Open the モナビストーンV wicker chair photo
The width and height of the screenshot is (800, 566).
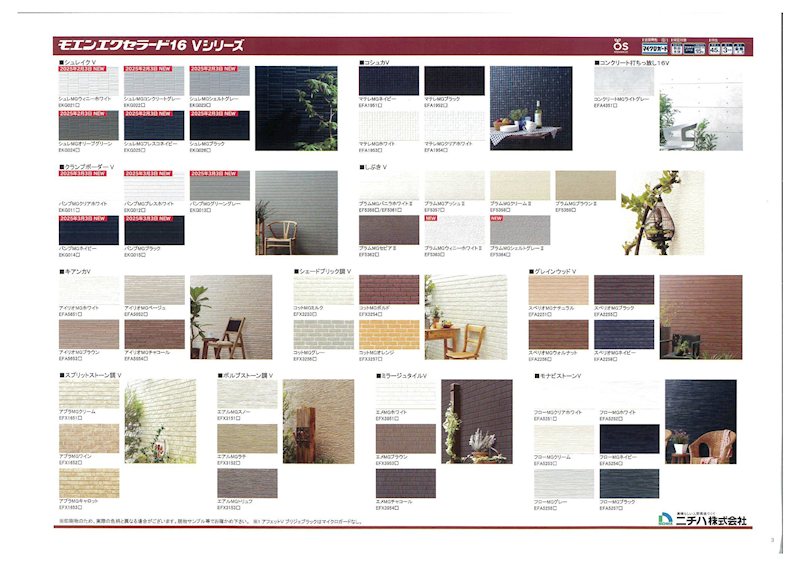click(x=701, y=422)
